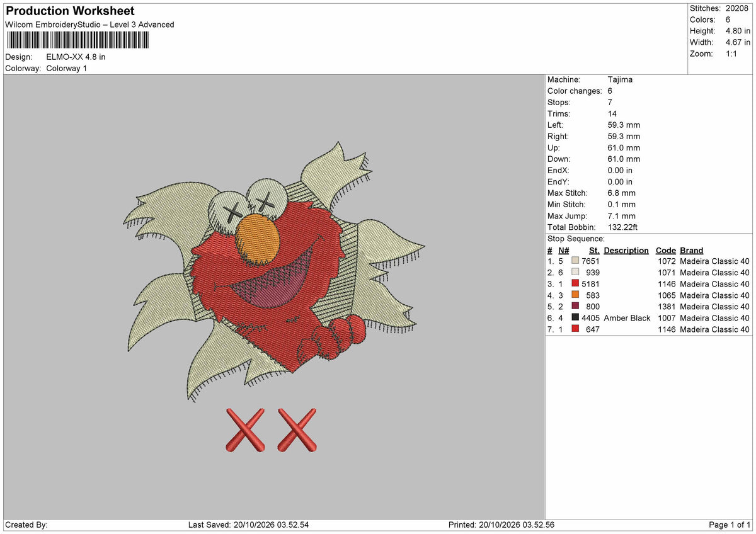Click the colorway value 'Colorway 1'
Screen dimensions: 756x534
pyautogui.click(x=67, y=68)
